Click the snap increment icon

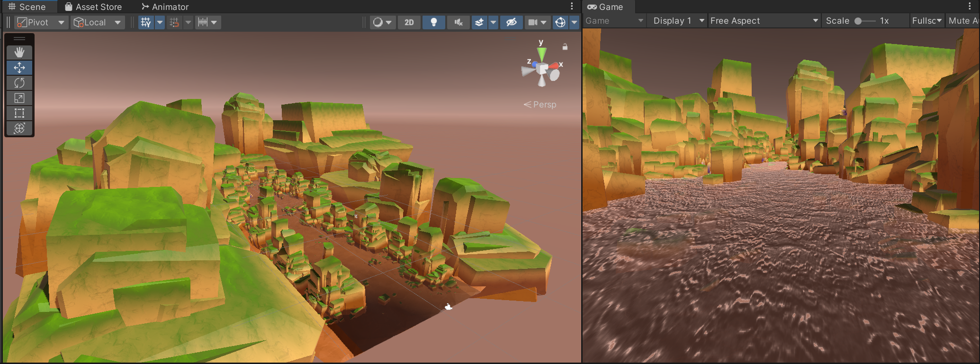click(x=203, y=22)
